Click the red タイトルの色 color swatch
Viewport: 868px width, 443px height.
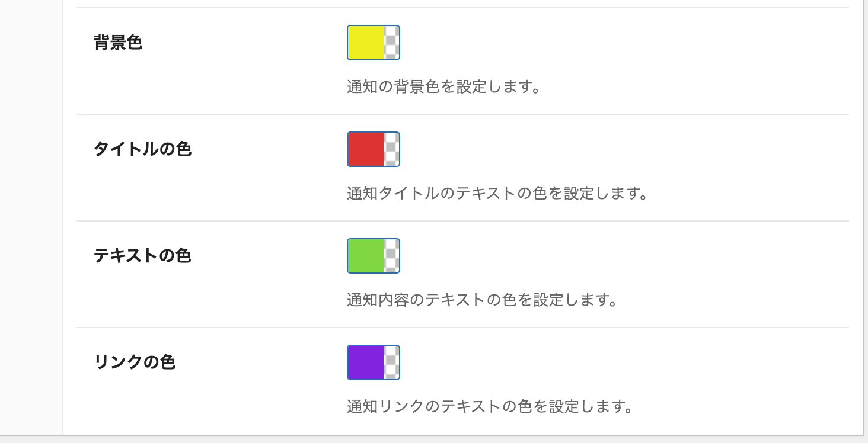click(366, 149)
